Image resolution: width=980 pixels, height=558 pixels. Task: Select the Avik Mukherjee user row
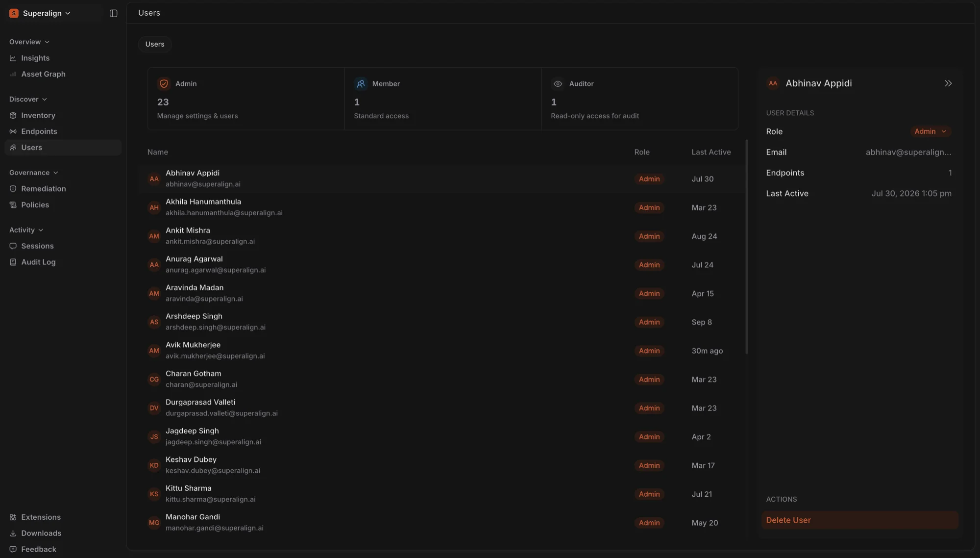[442, 351]
